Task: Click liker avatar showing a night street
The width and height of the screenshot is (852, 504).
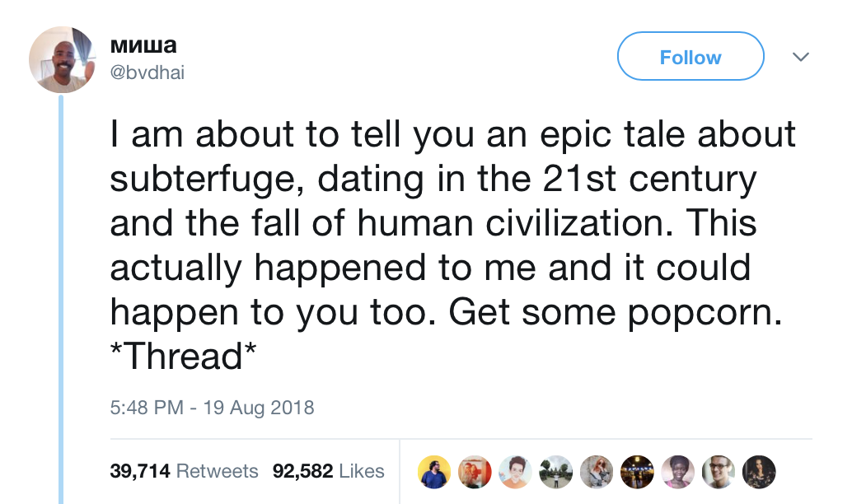Action: coord(636,471)
